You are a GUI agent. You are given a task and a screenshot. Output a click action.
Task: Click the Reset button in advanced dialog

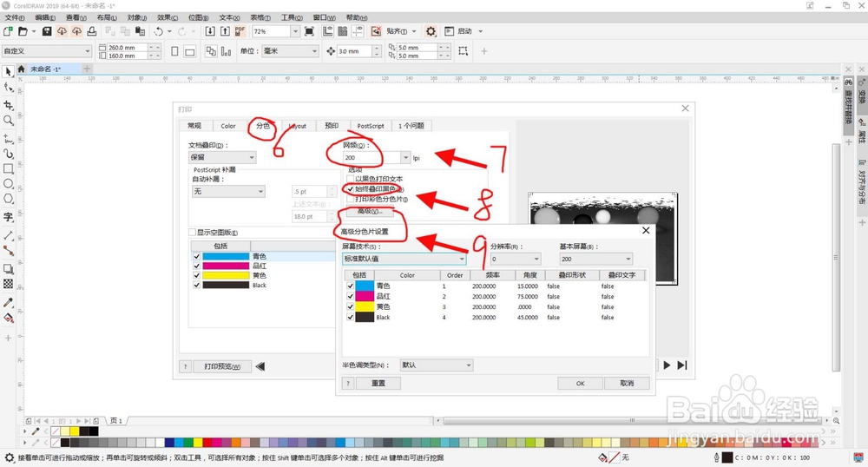(378, 384)
